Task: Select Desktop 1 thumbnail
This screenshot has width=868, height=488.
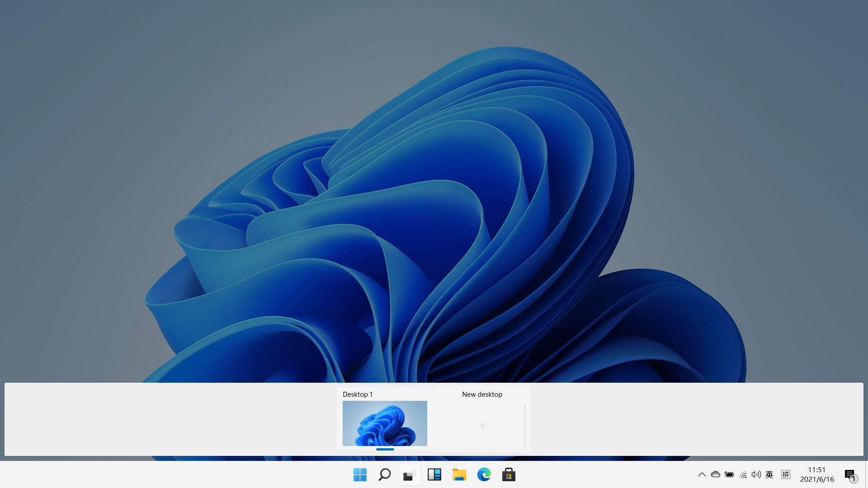Action: pos(385,423)
